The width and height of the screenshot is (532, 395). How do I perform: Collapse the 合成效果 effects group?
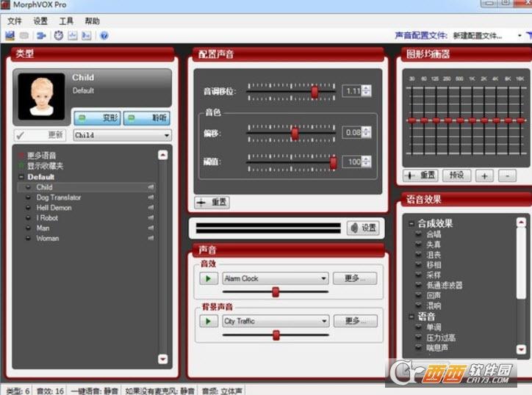pos(411,223)
